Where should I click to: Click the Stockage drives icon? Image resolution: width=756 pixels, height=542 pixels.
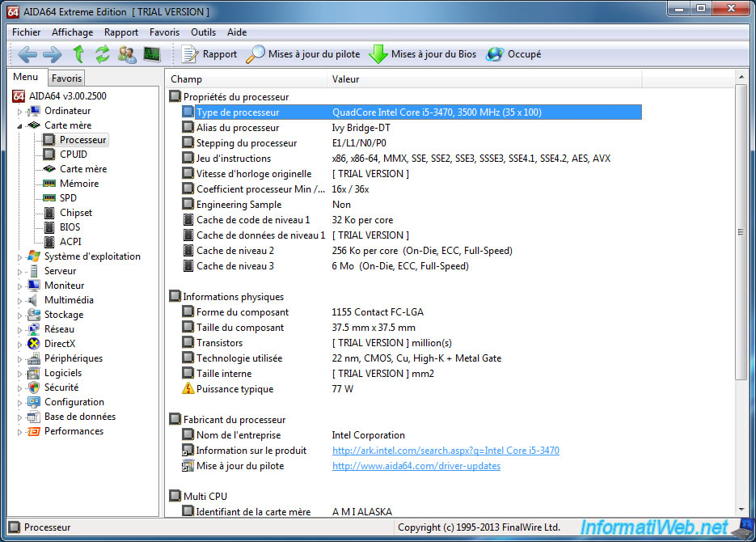coord(34,315)
